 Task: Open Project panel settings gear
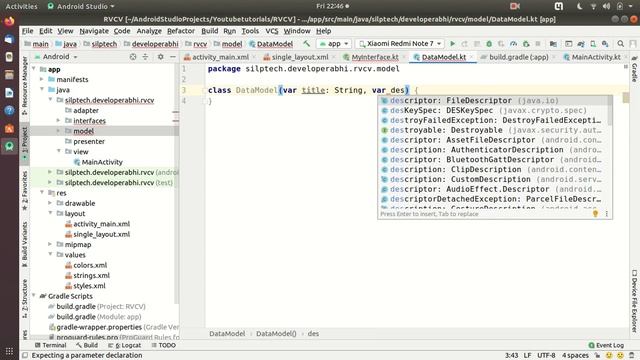[x=160, y=57]
